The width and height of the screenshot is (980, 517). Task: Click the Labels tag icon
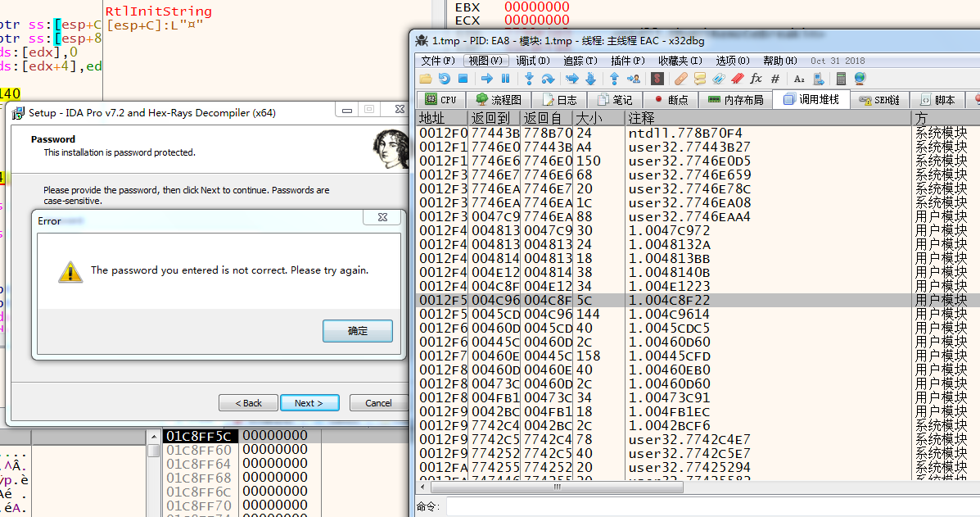[x=718, y=79]
